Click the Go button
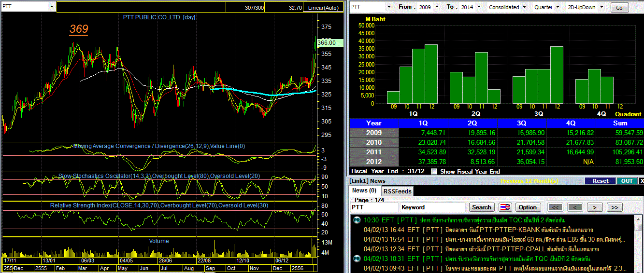Viewport: 644px width, 273px height. [620, 8]
